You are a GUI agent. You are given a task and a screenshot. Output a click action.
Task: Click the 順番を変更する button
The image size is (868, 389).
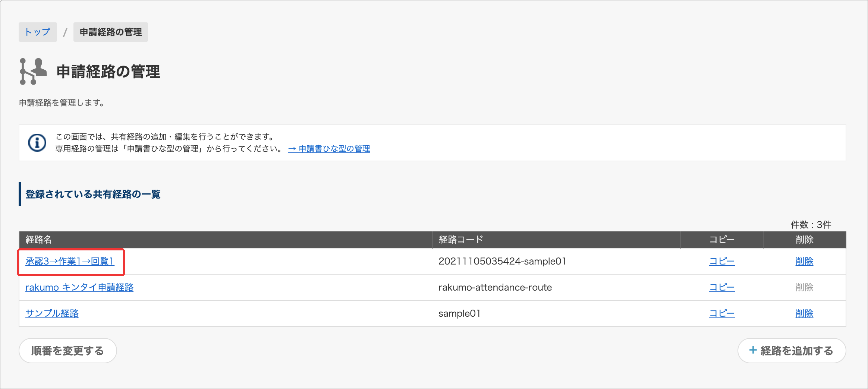68,351
